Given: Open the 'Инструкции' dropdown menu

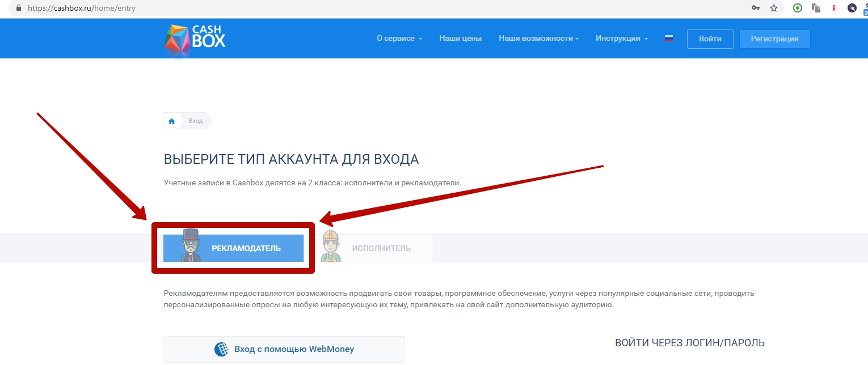Looking at the screenshot, I should (x=621, y=39).
